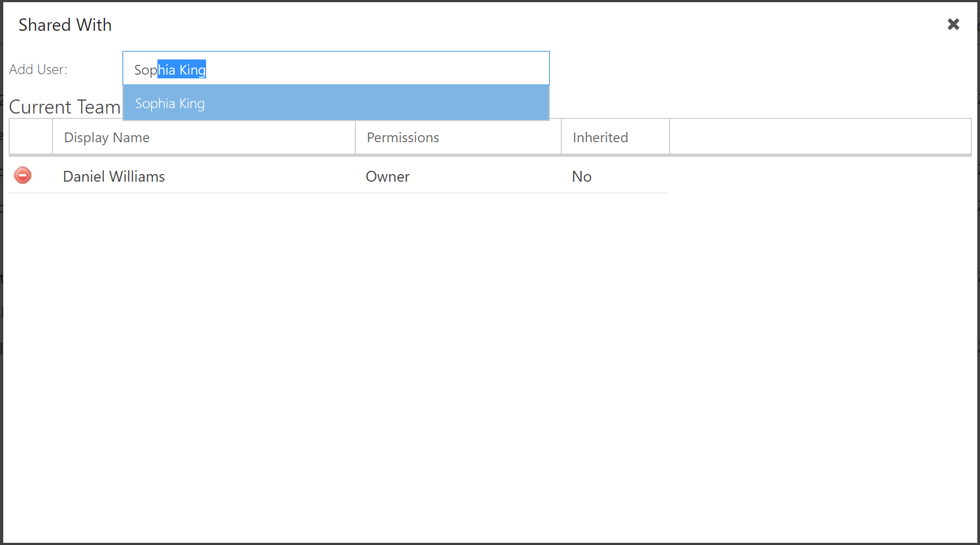The width and height of the screenshot is (980, 545).
Task: Sort the table by Inherited
Action: 600,137
